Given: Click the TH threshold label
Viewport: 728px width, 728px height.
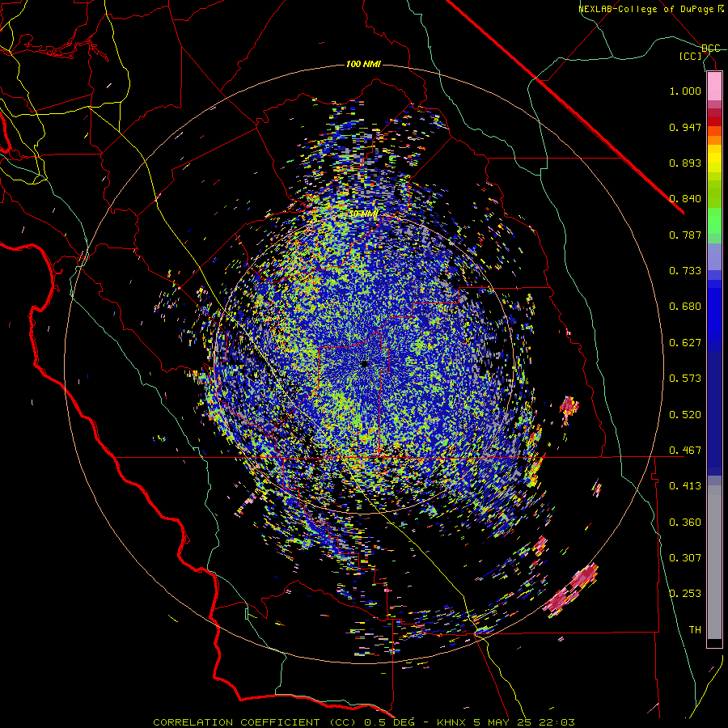Looking at the screenshot, I should (x=695, y=630).
